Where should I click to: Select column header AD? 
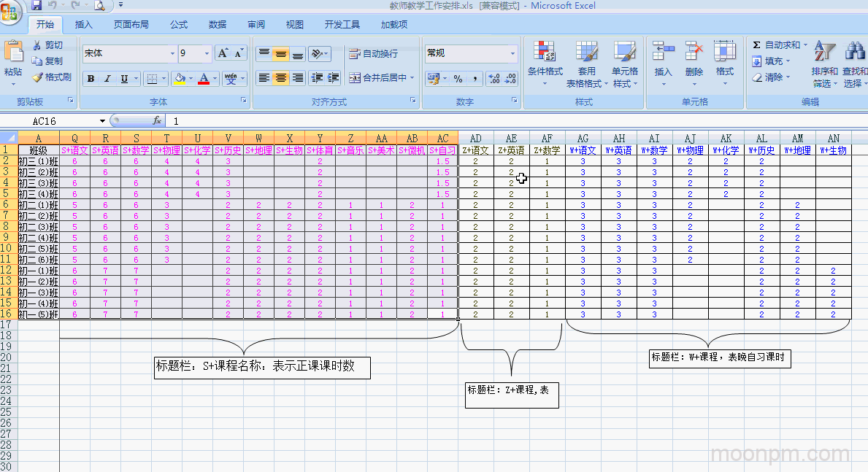tap(476, 139)
